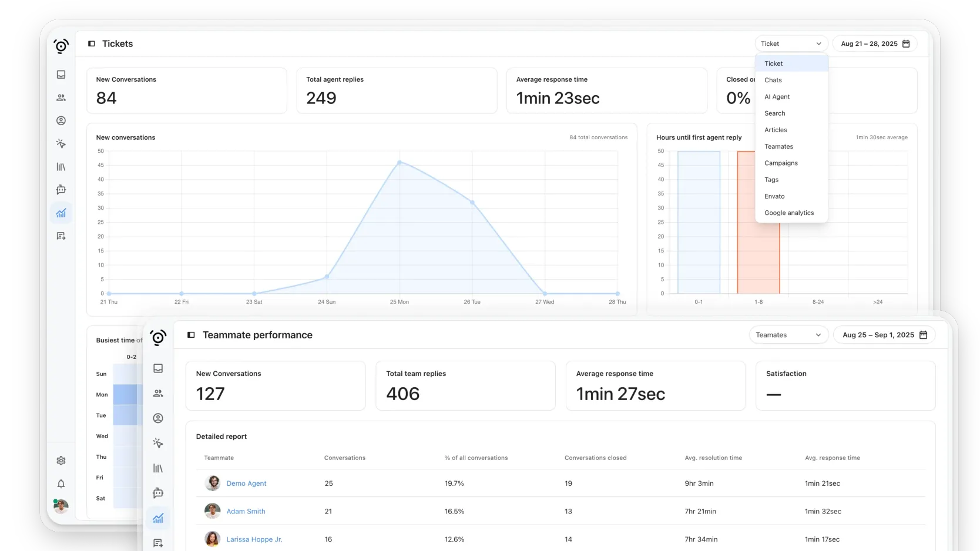
Task: Open contacts person-circle icon in Tickets sidebar
Action: (x=61, y=120)
